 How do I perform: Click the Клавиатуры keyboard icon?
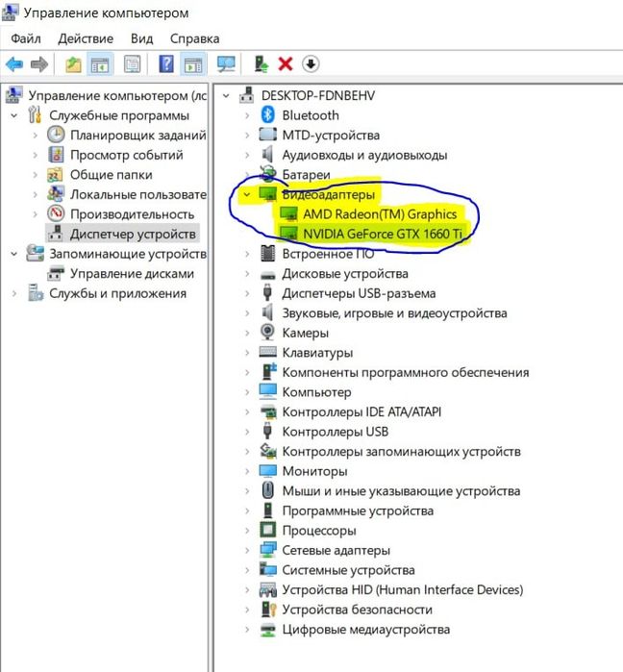(268, 352)
